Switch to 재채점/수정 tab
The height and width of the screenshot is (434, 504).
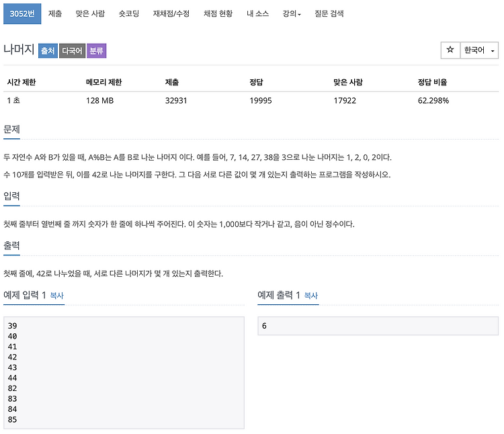171,13
